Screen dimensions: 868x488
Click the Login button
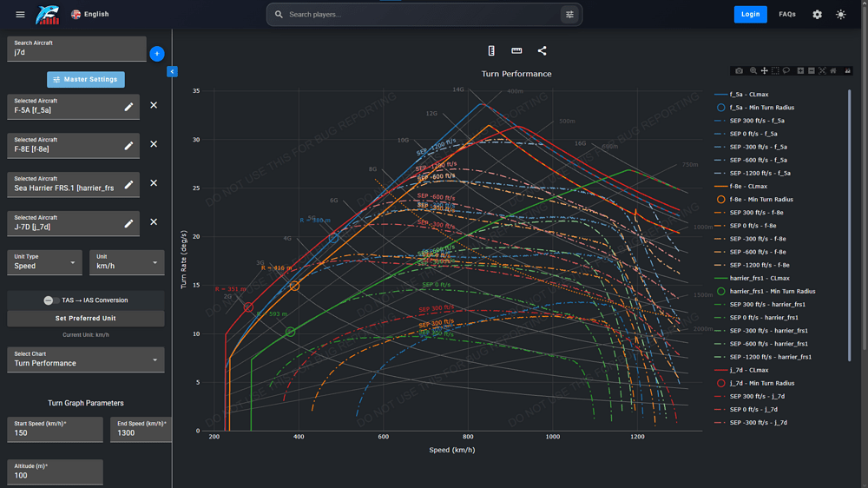(x=750, y=15)
